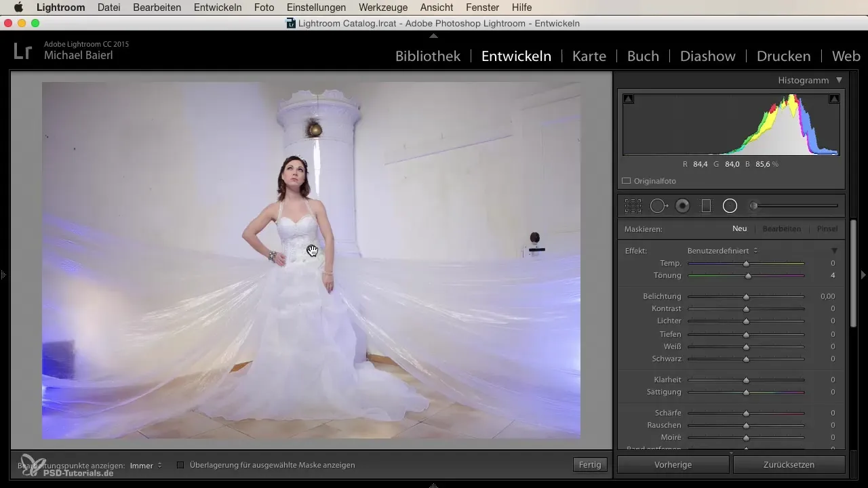Click the Fertig button
Image resolution: width=868 pixels, height=488 pixels.
pos(589,465)
